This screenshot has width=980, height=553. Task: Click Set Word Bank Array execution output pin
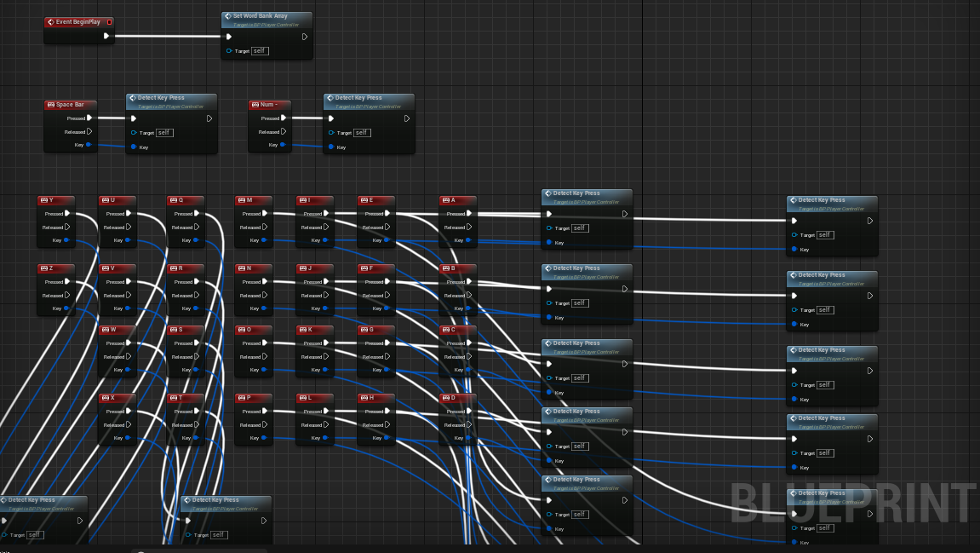304,37
